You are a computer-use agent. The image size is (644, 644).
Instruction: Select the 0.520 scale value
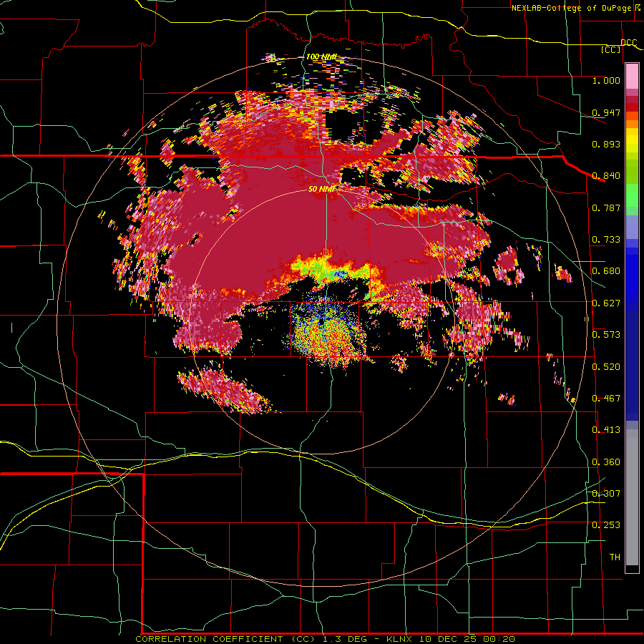tap(606, 366)
